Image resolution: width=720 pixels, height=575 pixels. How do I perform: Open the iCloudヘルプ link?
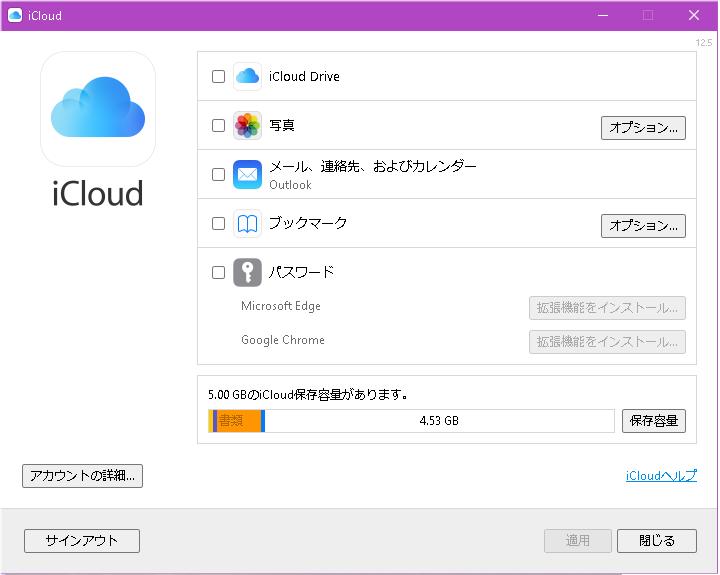point(661,476)
